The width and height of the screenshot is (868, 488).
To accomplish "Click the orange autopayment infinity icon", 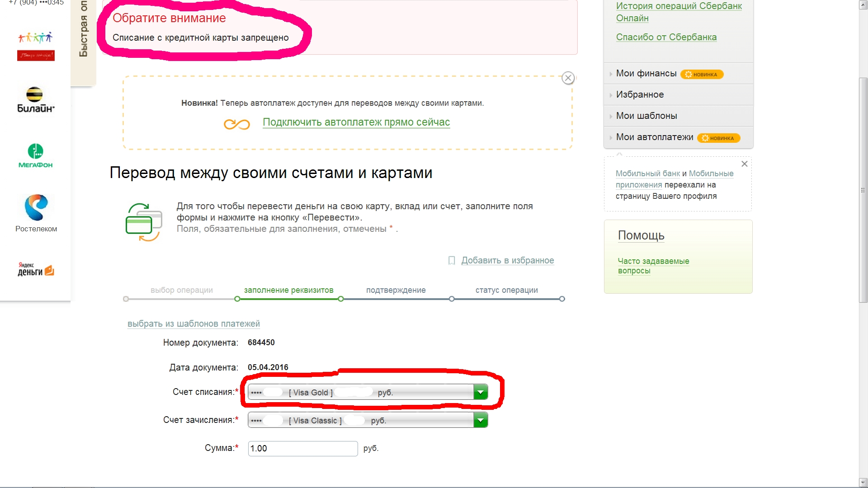I will pyautogui.click(x=236, y=124).
